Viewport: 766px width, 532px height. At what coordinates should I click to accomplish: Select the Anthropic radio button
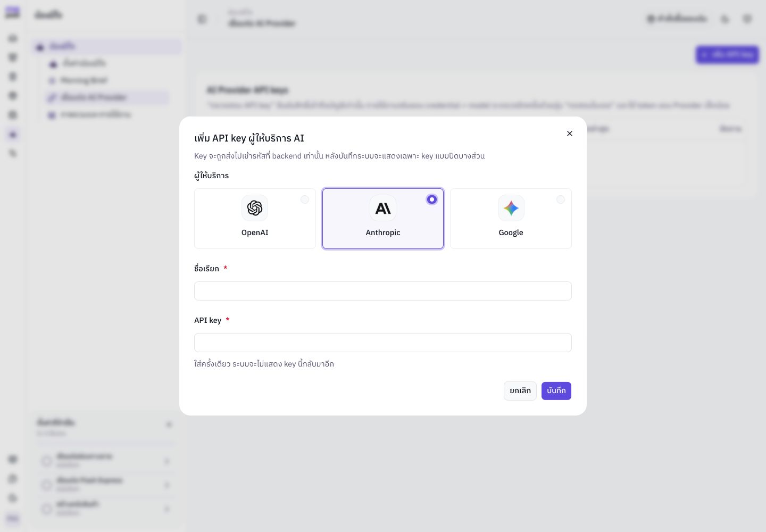432,199
